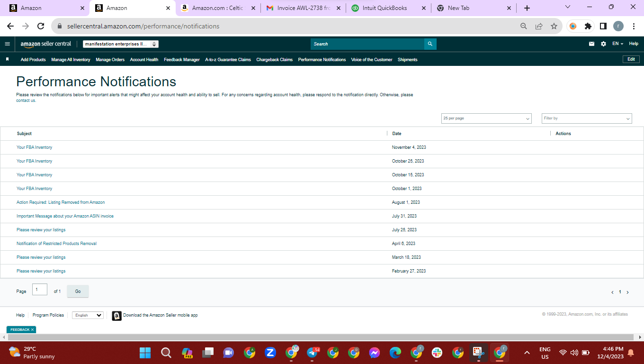
Task: Go to Manage Orders
Action: 110,60
